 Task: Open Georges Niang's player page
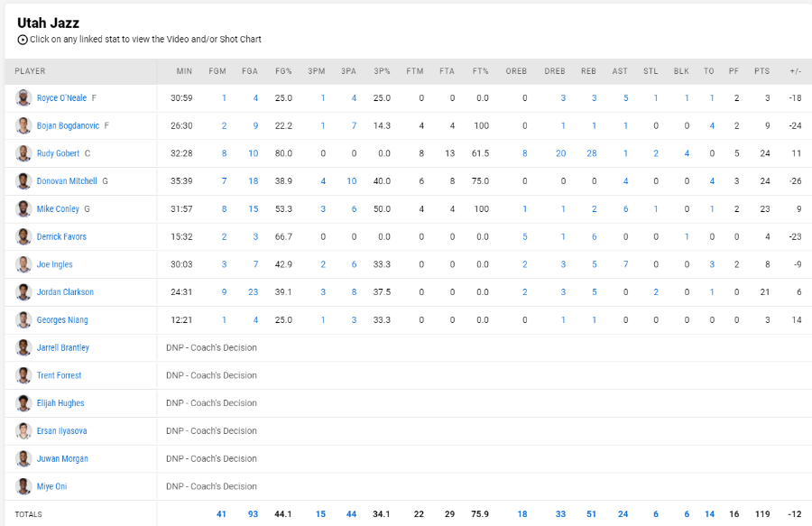point(62,320)
